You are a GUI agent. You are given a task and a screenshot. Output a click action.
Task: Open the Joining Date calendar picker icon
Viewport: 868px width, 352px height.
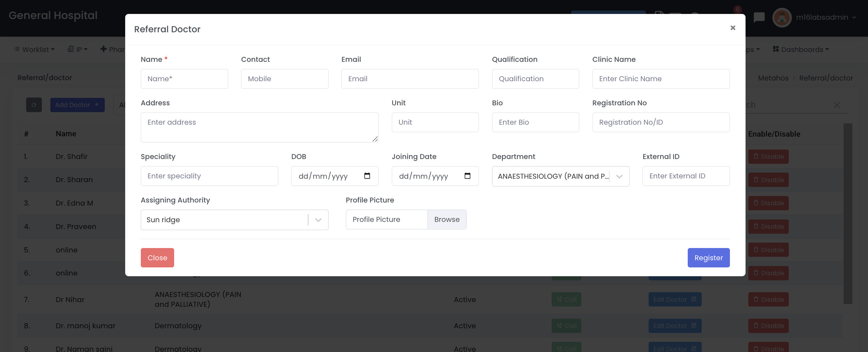(x=467, y=176)
